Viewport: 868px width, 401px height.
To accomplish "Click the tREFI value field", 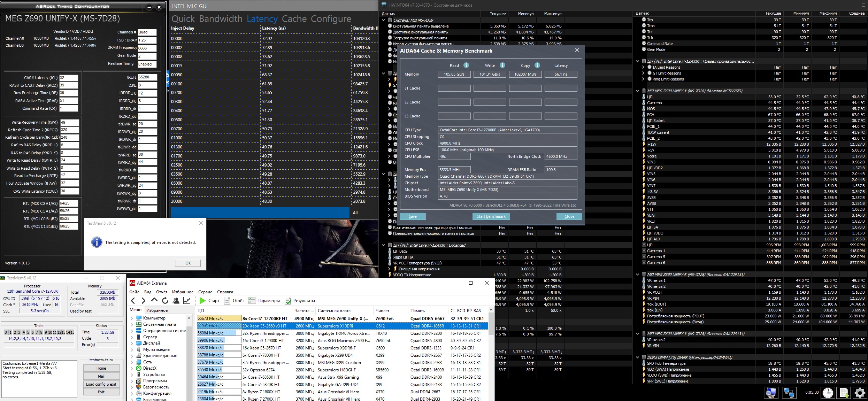I will point(147,77).
